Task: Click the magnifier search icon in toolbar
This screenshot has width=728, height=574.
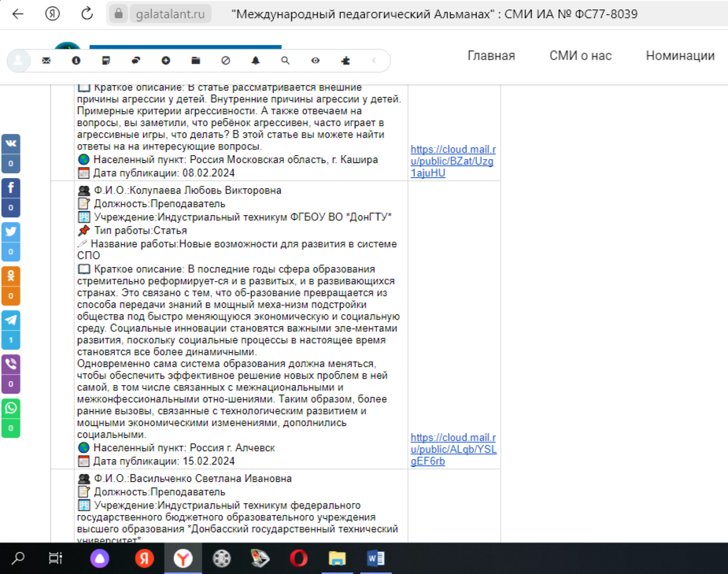Action: pyautogui.click(x=285, y=61)
